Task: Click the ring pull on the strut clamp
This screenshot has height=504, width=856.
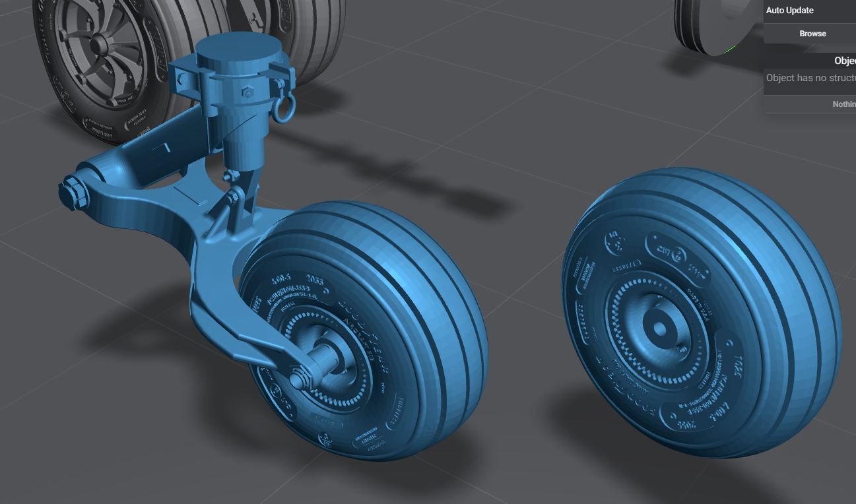Action: tap(282, 110)
